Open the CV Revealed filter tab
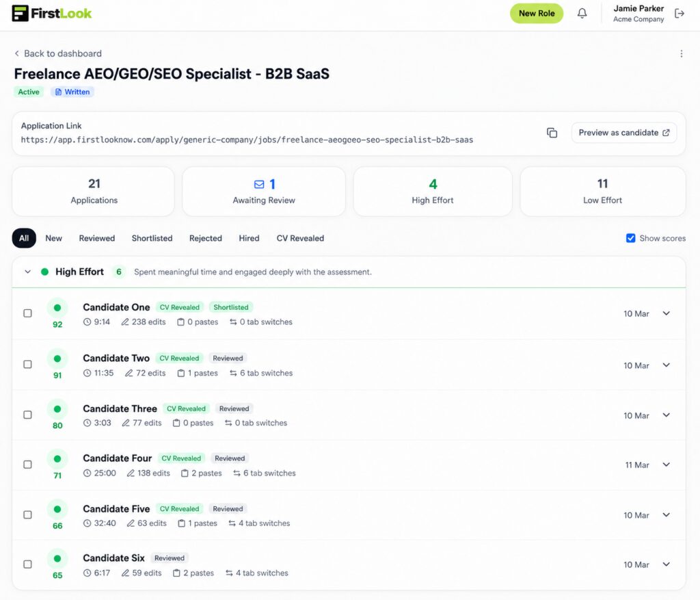Image resolution: width=700 pixels, height=600 pixels. [x=300, y=238]
